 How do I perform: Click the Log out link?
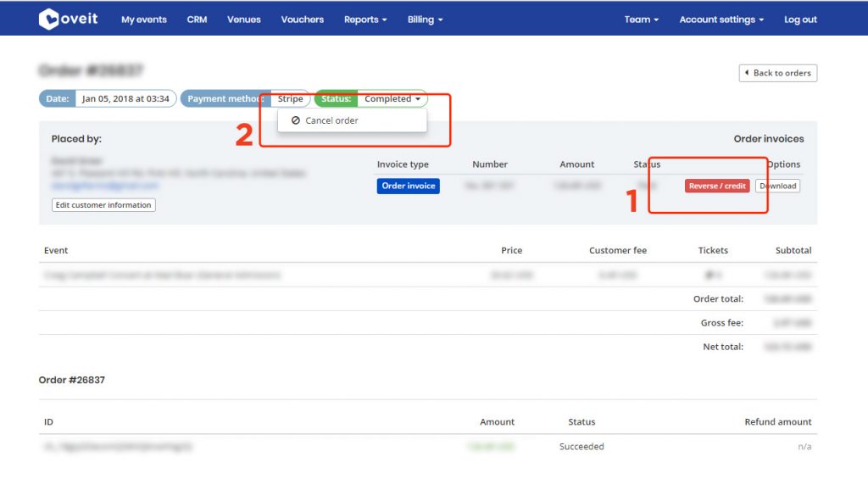800,19
